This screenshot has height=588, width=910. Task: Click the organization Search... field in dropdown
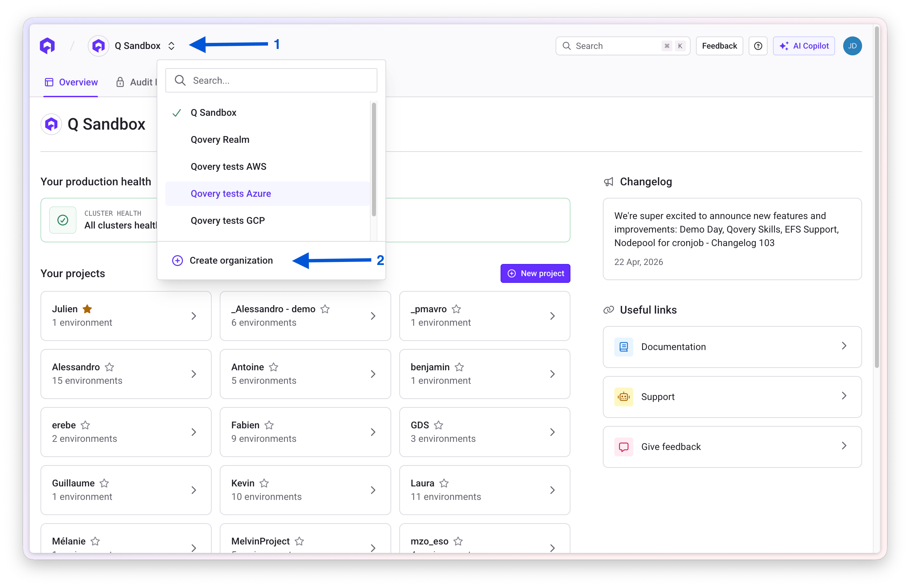(271, 81)
